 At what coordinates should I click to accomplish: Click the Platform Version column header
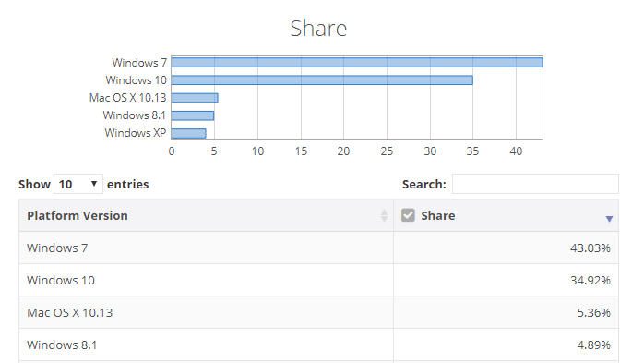tap(206, 215)
